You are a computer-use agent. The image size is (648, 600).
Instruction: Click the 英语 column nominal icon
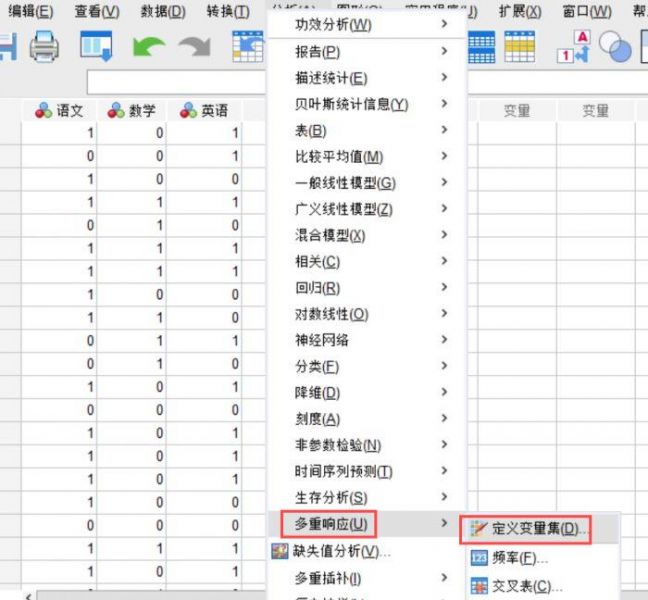point(188,111)
